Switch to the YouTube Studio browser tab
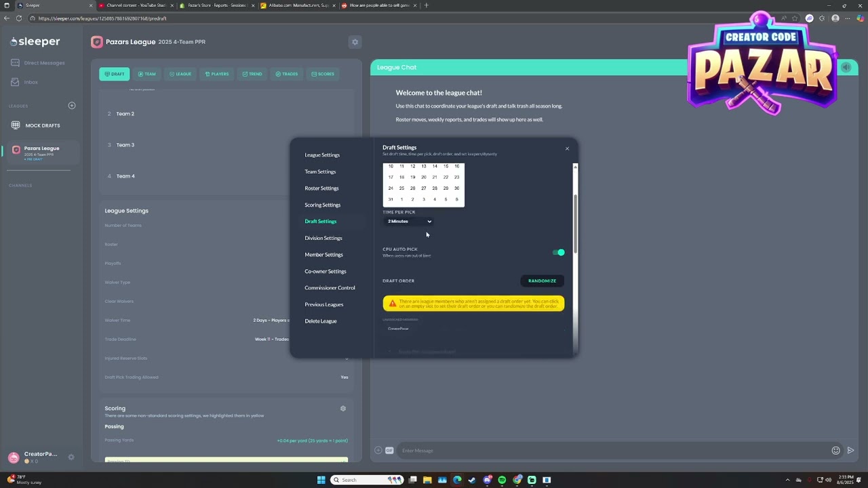 (136, 5)
